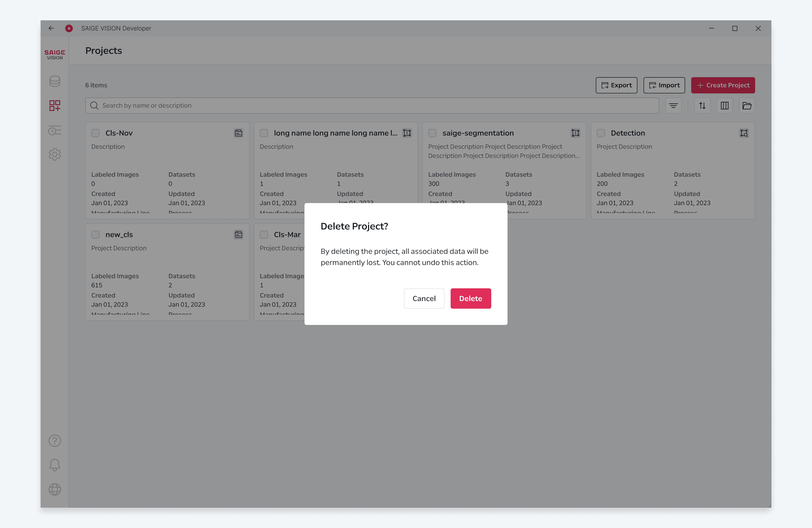The height and width of the screenshot is (528, 812).
Task: Check the Cls-Nov project checkbox
Action: pos(95,133)
